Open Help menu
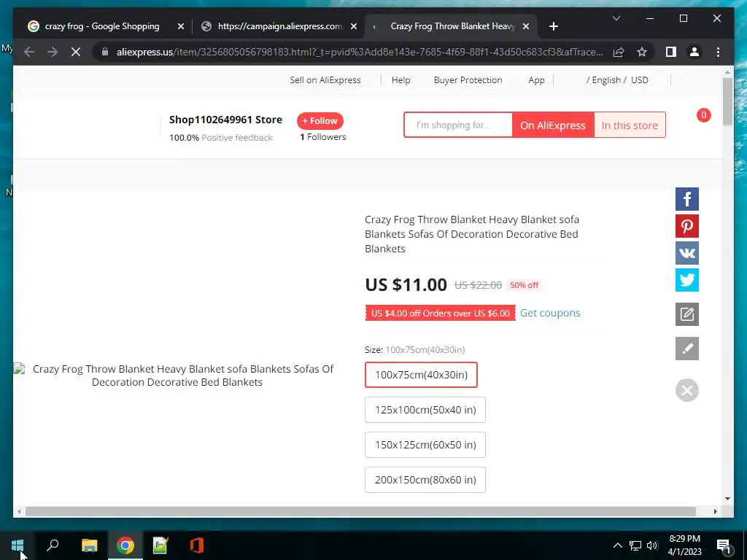This screenshot has height=560, width=747. coord(400,80)
